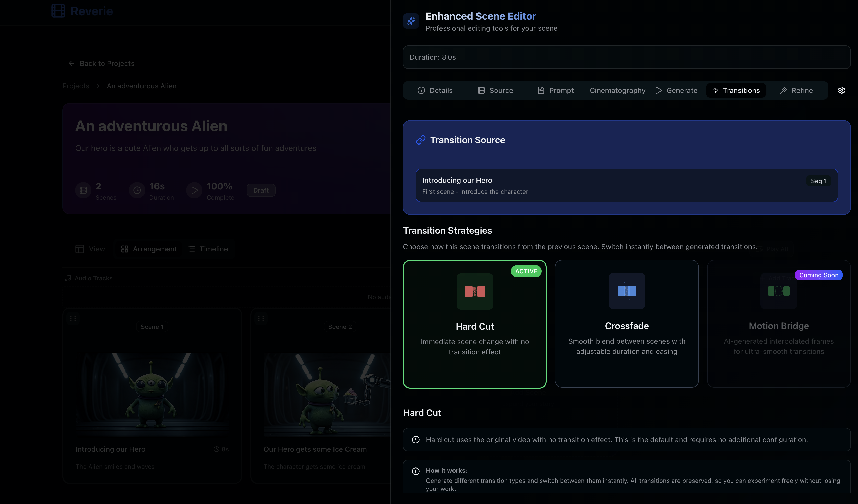This screenshot has width=858, height=504.
Task: Click The character gets some ice cream text
Action: coord(314,466)
